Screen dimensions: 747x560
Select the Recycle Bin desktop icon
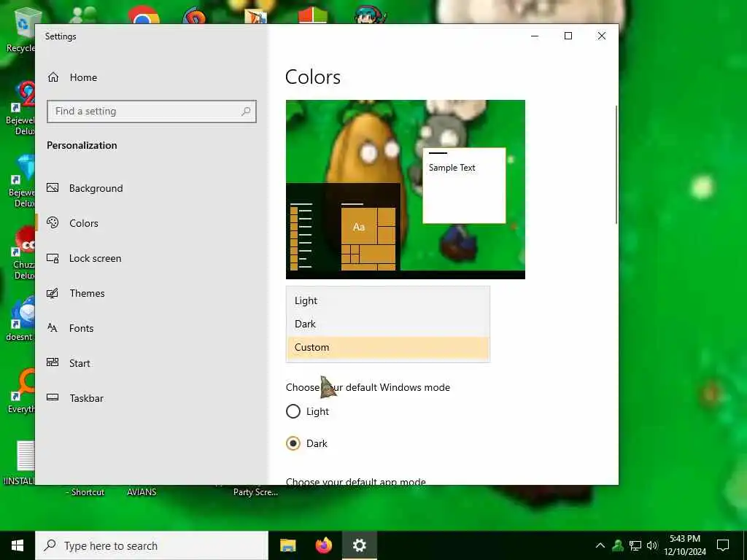tap(23, 29)
